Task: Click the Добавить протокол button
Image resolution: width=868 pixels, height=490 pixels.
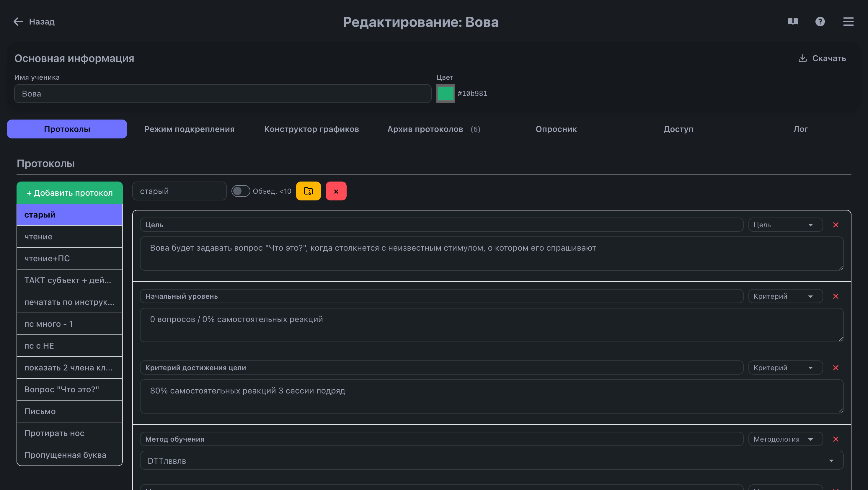Action: pos(70,193)
